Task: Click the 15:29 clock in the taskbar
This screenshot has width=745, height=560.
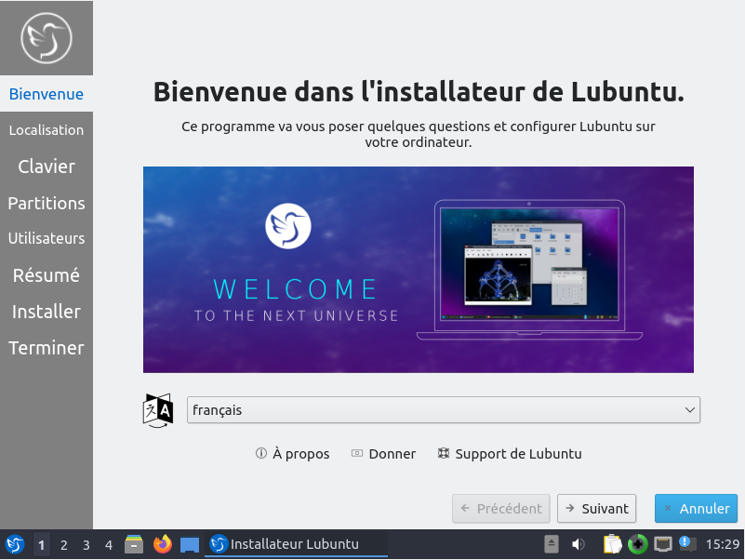Action: pyautogui.click(x=722, y=544)
